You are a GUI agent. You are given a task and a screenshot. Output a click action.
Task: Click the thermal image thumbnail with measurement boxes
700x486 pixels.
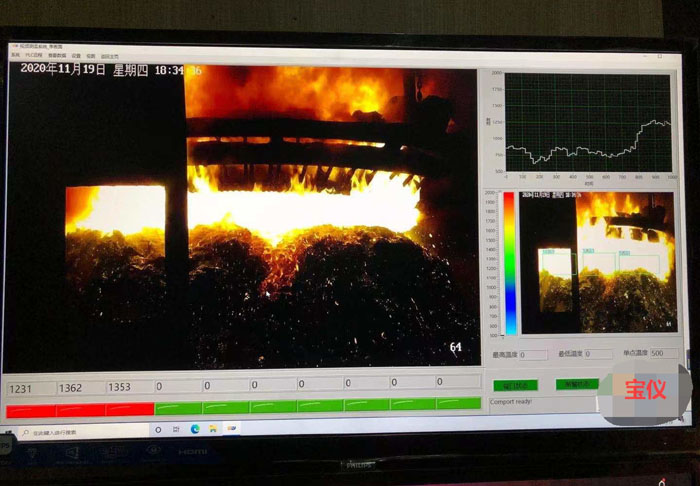pyautogui.click(x=599, y=263)
